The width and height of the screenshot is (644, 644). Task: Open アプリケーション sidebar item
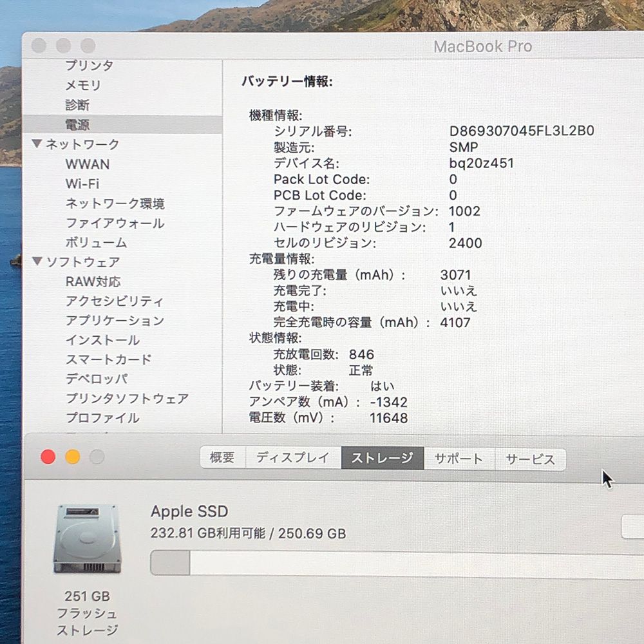(x=115, y=320)
